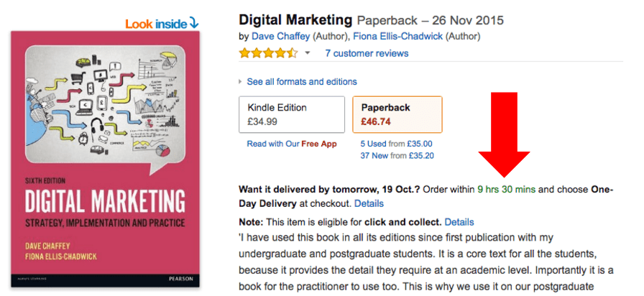Viewport: 644px width, 296px height.
Task: Open the Dave Chaffey author link
Action: point(273,36)
